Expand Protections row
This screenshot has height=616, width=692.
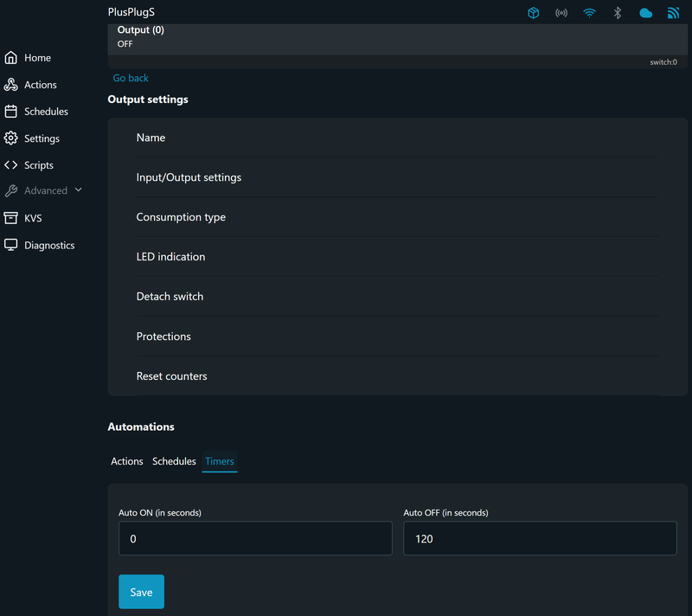point(397,337)
